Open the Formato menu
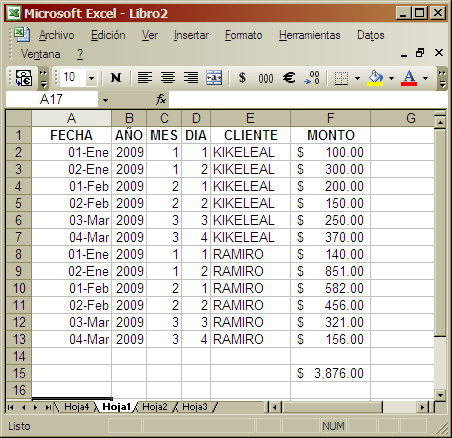 (243, 35)
